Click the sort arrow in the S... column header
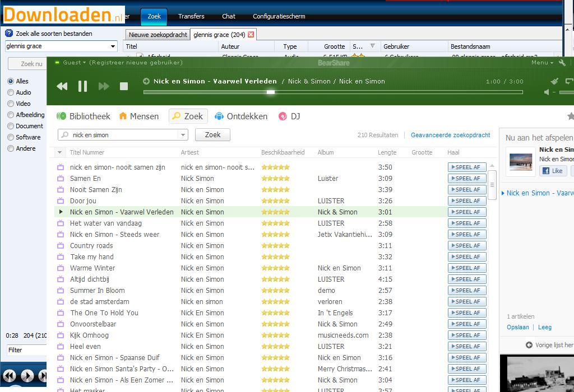 (x=373, y=46)
